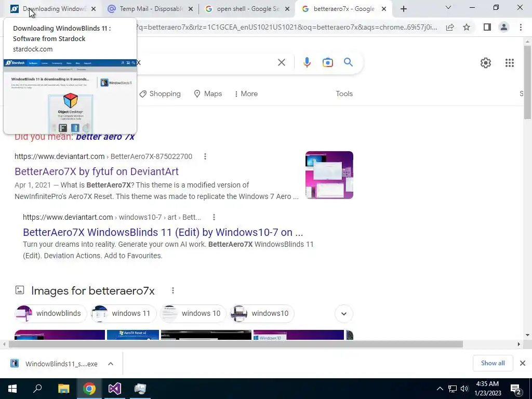The image size is (532, 399).
Task: Close the Downloading WindowBlinds tab
Action: 94,9
